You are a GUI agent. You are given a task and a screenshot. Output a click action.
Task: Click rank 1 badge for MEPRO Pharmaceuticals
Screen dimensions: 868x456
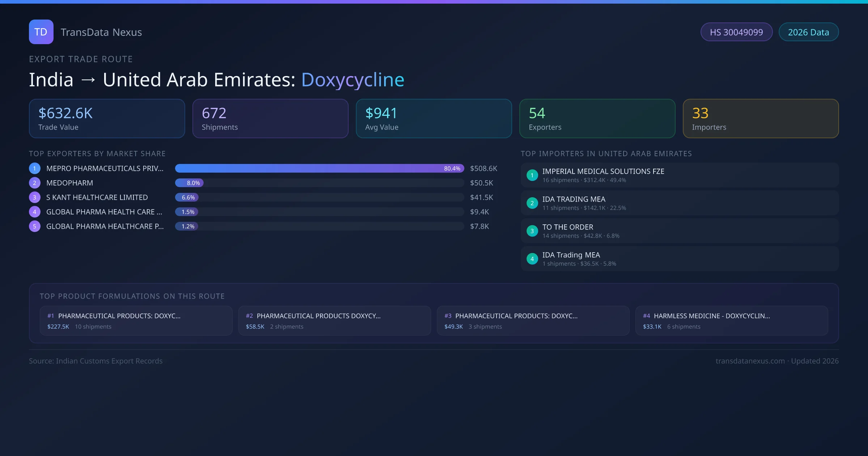point(35,168)
